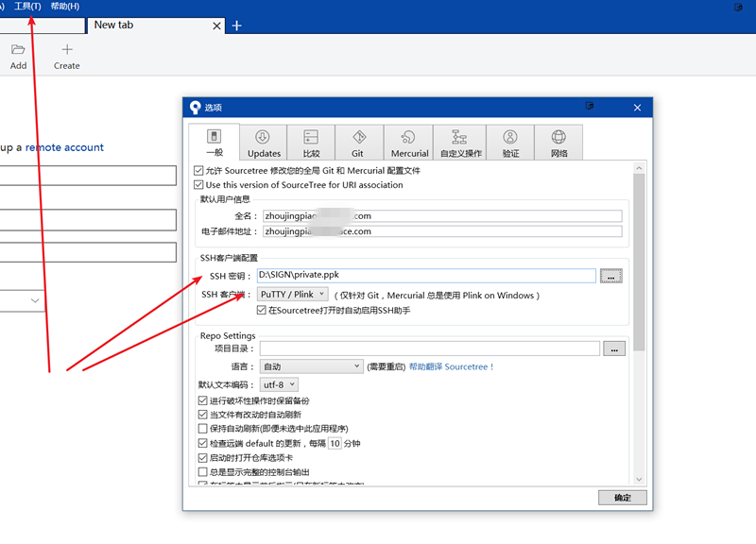756x544 pixels.
Task: Enable 保持自动刷新 checkbox
Action: 202,429
